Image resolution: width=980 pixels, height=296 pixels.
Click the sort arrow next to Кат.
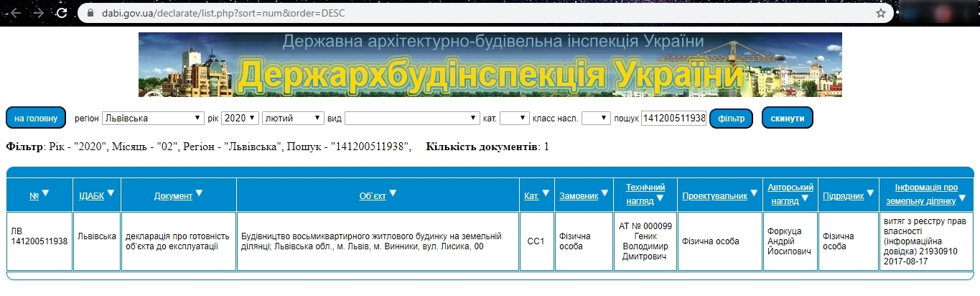(x=545, y=193)
